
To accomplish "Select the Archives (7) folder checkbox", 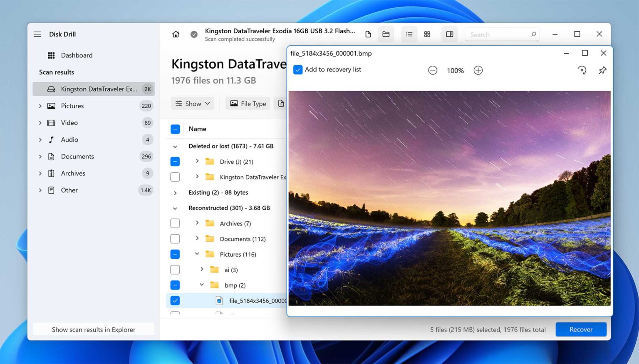I will click(x=175, y=223).
